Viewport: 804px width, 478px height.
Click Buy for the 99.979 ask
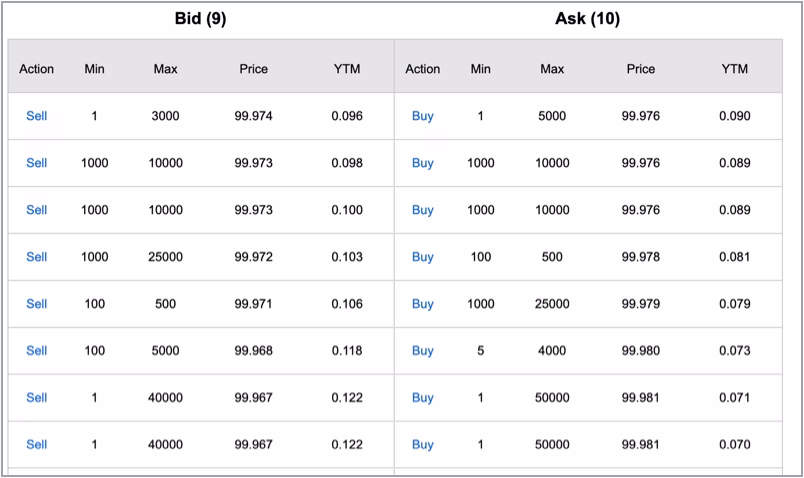tap(422, 304)
